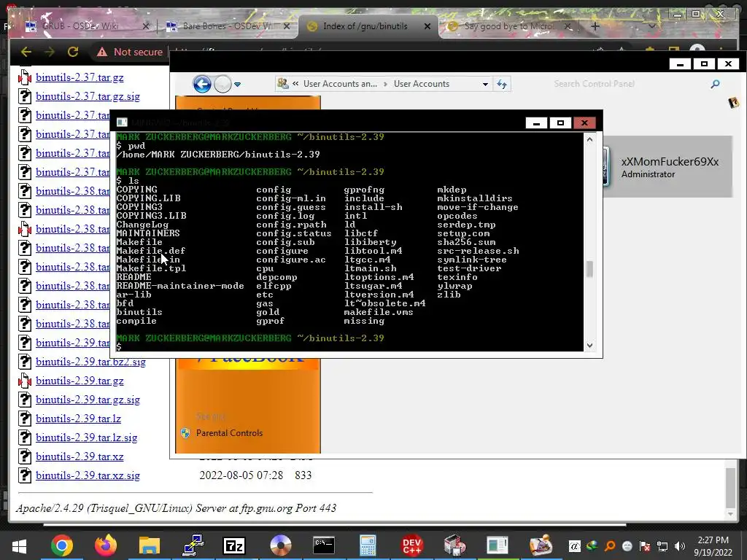Screen dimensions: 747x560
Task: Click the orange magnifier tray icon
Action: (x=610, y=546)
